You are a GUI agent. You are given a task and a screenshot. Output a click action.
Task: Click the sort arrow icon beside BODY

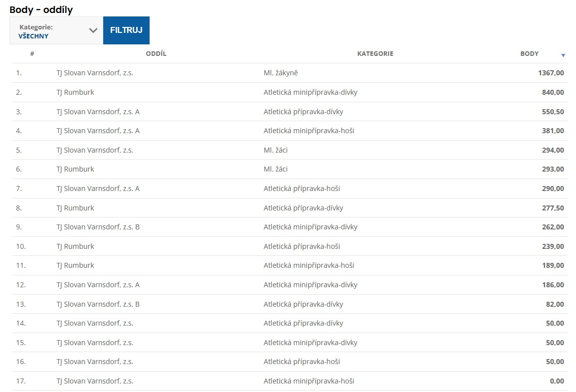pos(563,55)
